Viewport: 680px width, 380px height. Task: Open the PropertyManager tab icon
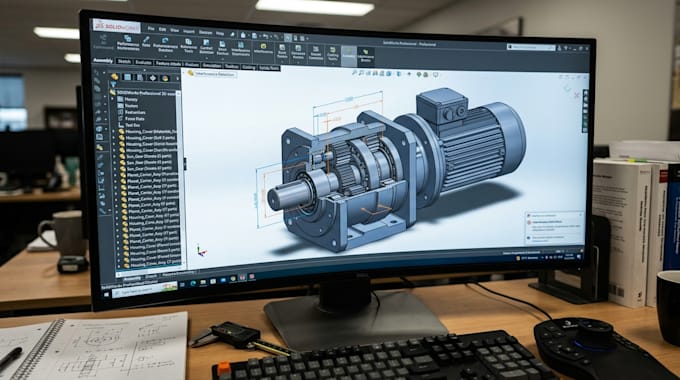pos(128,77)
